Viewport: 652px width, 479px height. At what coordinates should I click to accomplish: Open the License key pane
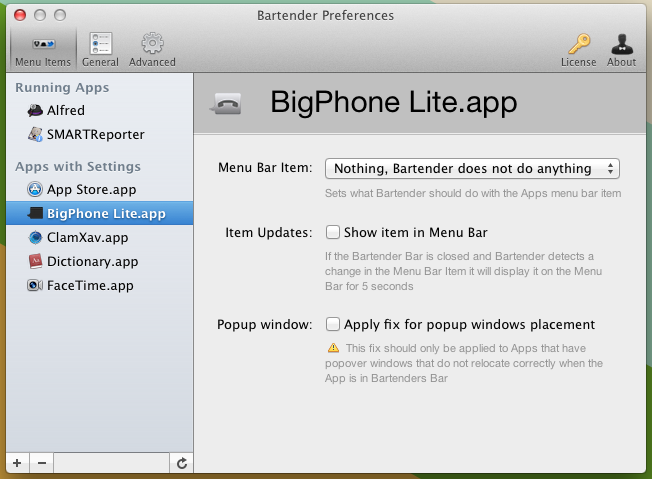(x=578, y=50)
